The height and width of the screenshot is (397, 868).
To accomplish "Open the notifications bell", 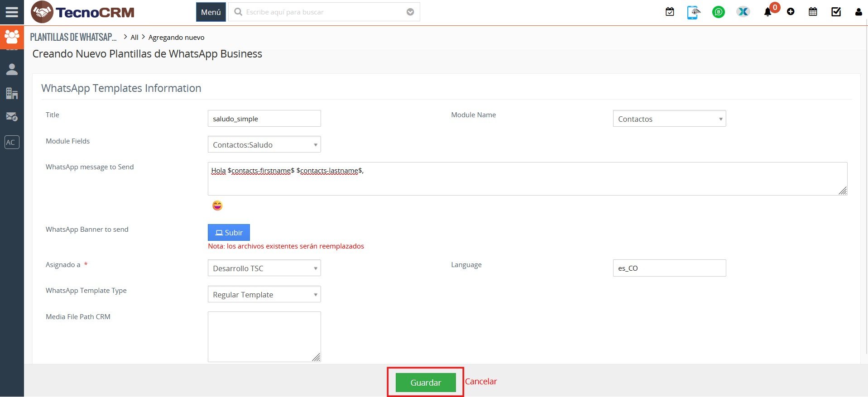I will point(767,12).
